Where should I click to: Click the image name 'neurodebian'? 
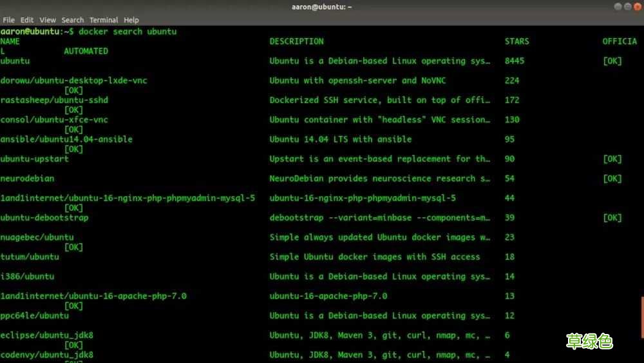(27, 179)
